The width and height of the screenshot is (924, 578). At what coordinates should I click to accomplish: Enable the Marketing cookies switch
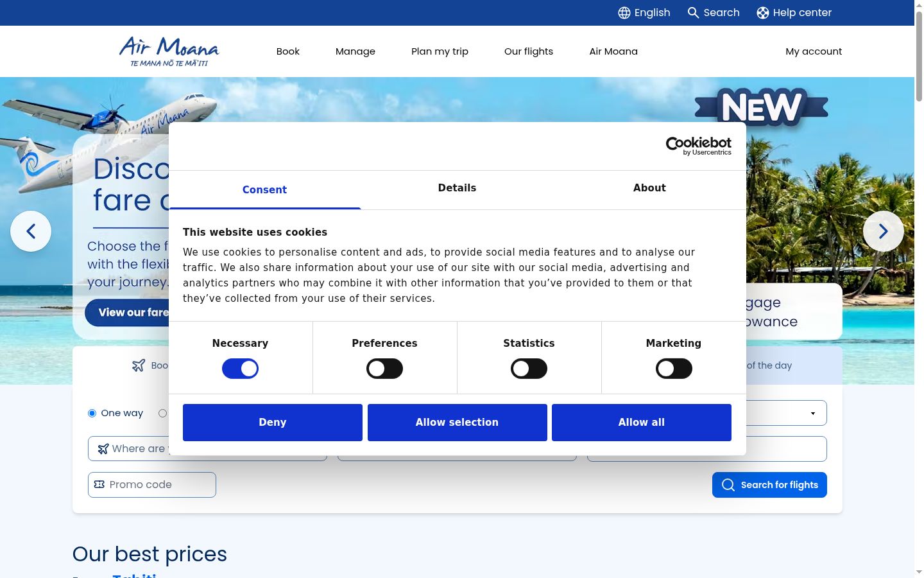pyautogui.click(x=674, y=369)
